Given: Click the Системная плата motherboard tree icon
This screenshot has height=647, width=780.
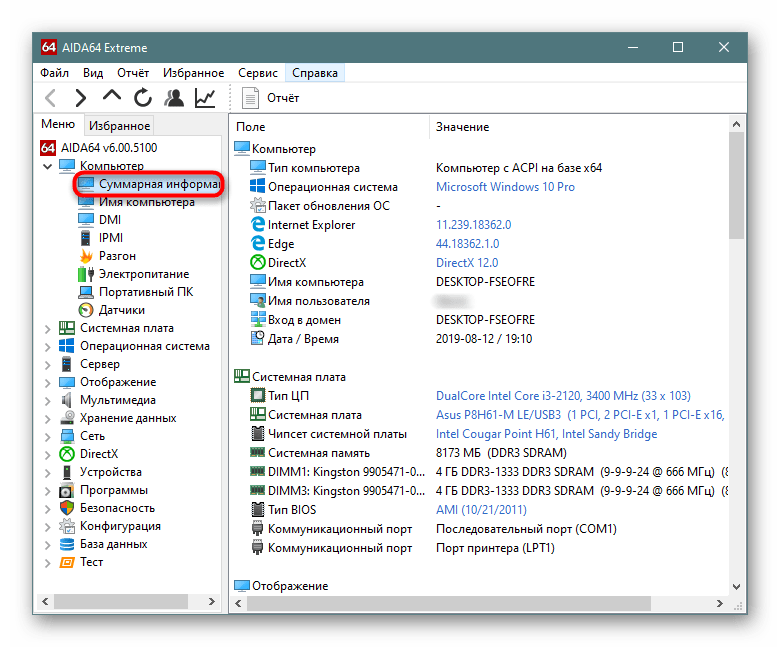Looking at the screenshot, I should 67,328.
